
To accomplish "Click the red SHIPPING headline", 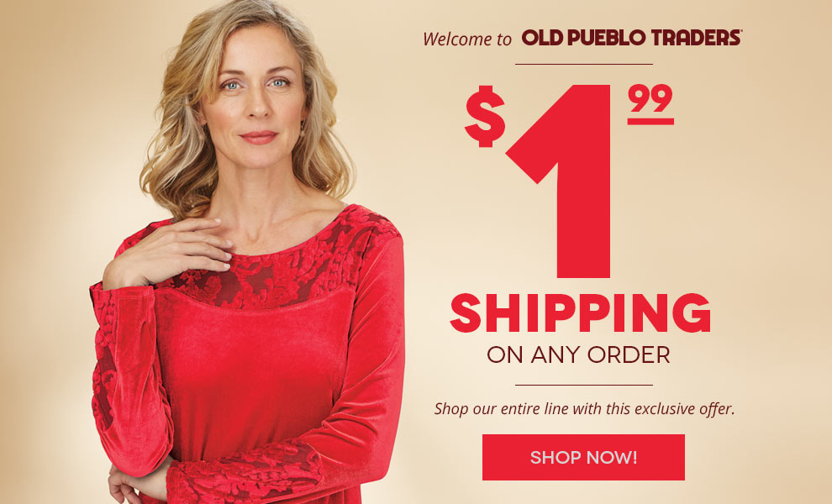I will tap(580, 313).
